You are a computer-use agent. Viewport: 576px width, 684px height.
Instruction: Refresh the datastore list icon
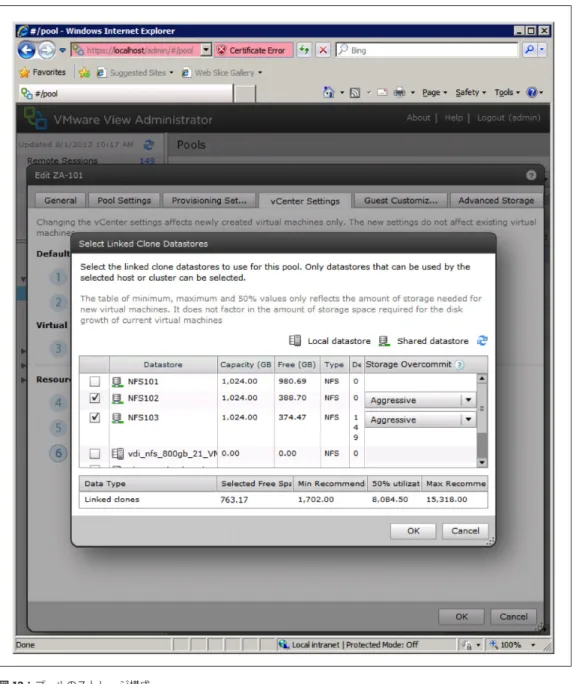482,341
